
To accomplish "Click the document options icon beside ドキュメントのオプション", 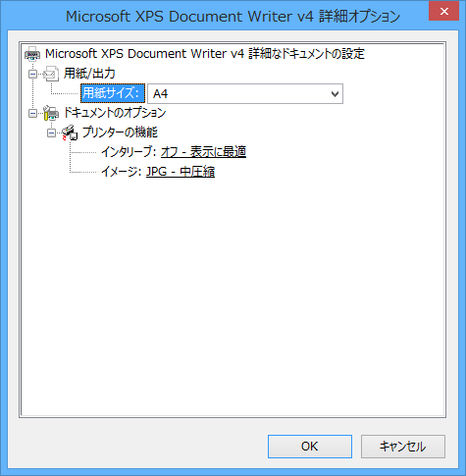I will (x=51, y=113).
